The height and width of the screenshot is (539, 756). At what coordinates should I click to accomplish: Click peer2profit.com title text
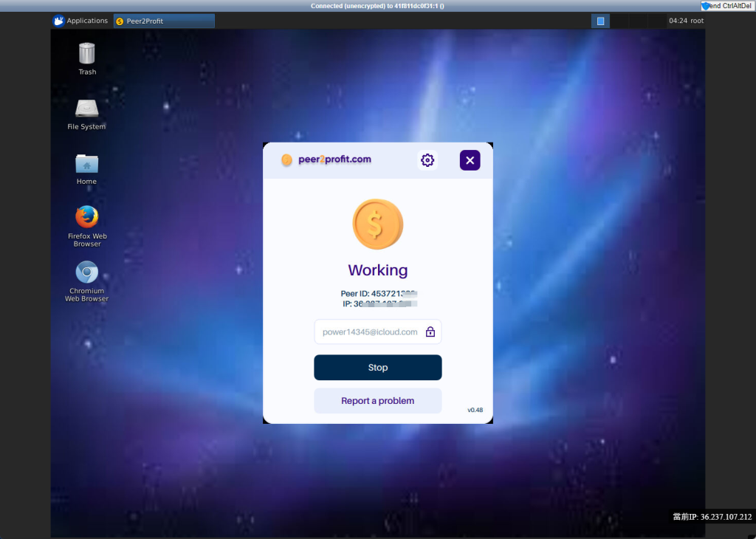[x=334, y=159]
